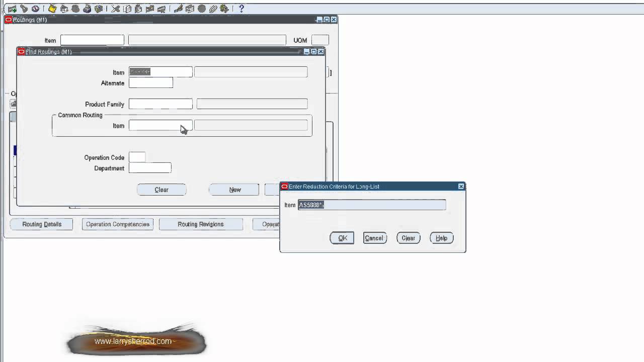Click the Clear Record toolbar icon
Screen dimensions: 644x362
click(x=150, y=9)
